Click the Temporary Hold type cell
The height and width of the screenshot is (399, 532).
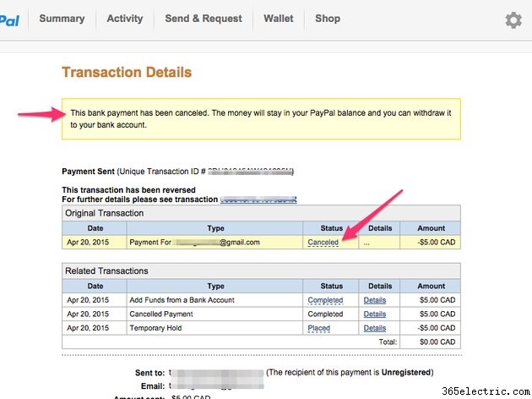point(214,328)
